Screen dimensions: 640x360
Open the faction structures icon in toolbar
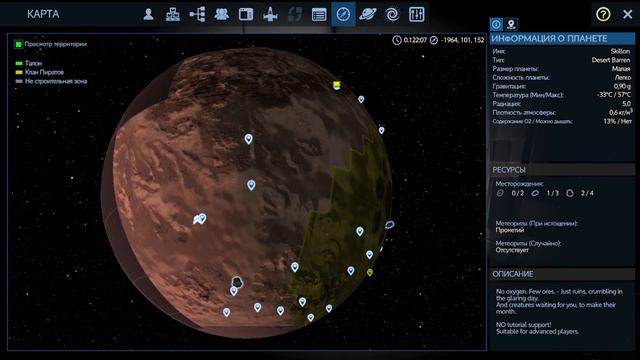click(x=173, y=14)
